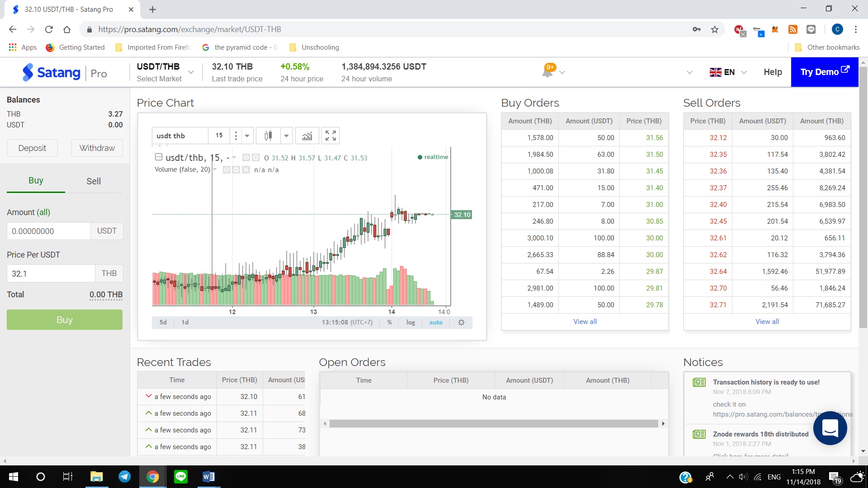Collapse usdt/thb chart legend

[159, 157]
